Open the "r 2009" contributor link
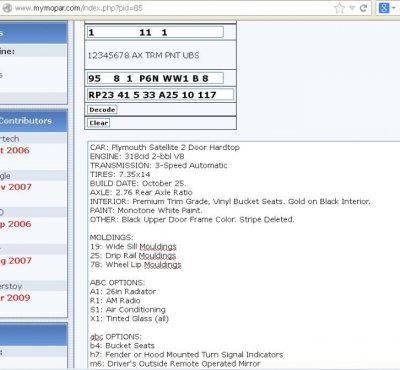Screen dimensions: 400x370 tap(15, 298)
